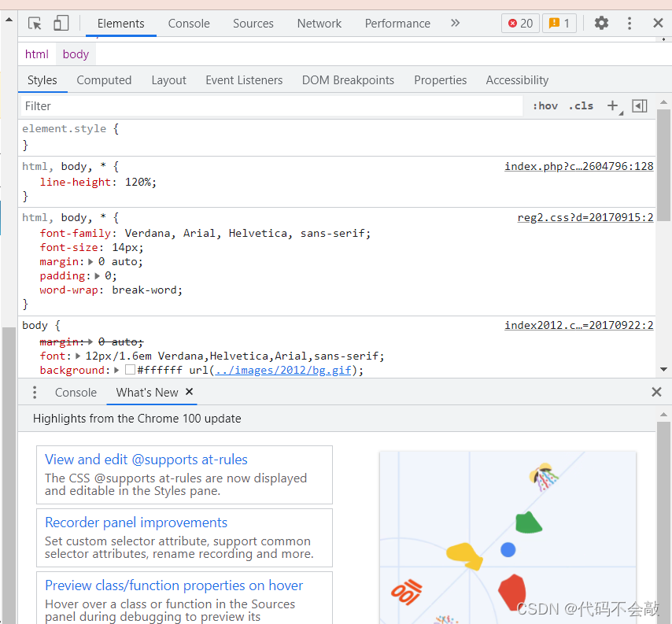Select body in the breadcrumb
The width and height of the screenshot is (672, 624).
click(76, 54)
